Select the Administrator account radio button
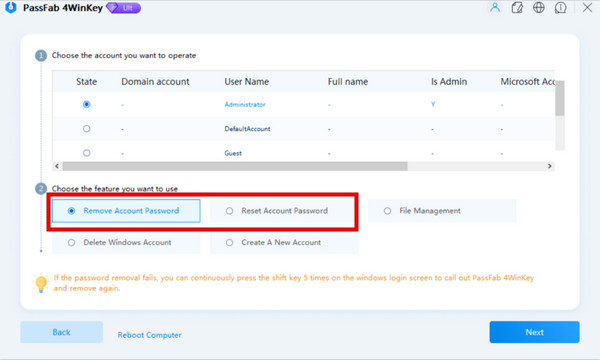The width and height of the screenshot is (600, 360). pyautogui.click(x=86, y=104)
